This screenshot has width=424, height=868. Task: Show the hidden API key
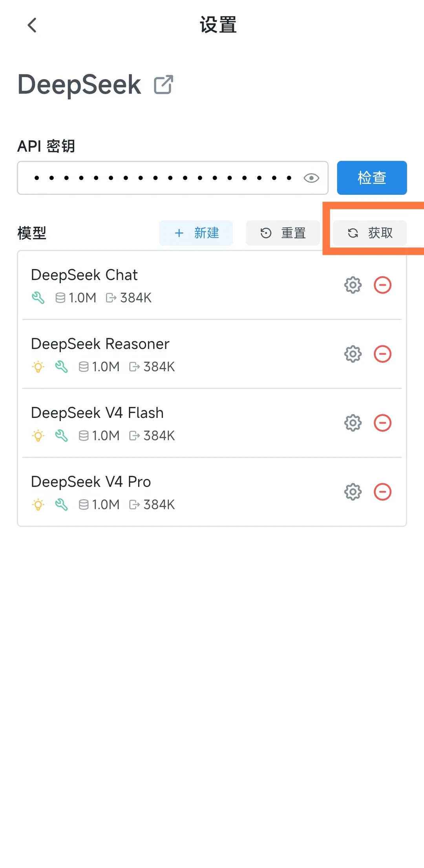(311, 178)
